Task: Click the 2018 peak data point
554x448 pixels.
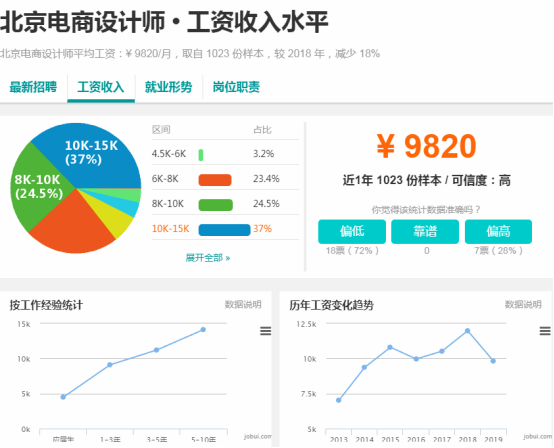Action: [x=467, y=331]
